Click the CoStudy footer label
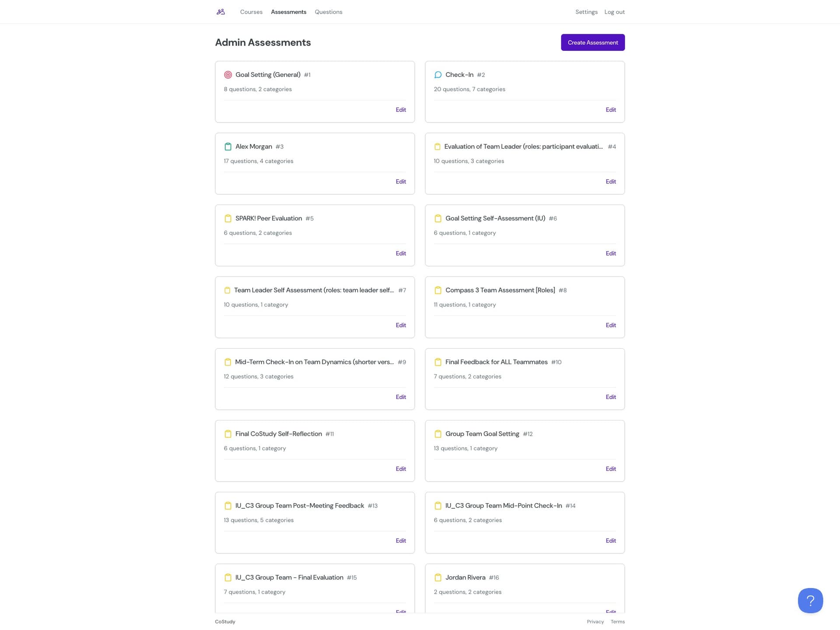 (x=225, y=621)
